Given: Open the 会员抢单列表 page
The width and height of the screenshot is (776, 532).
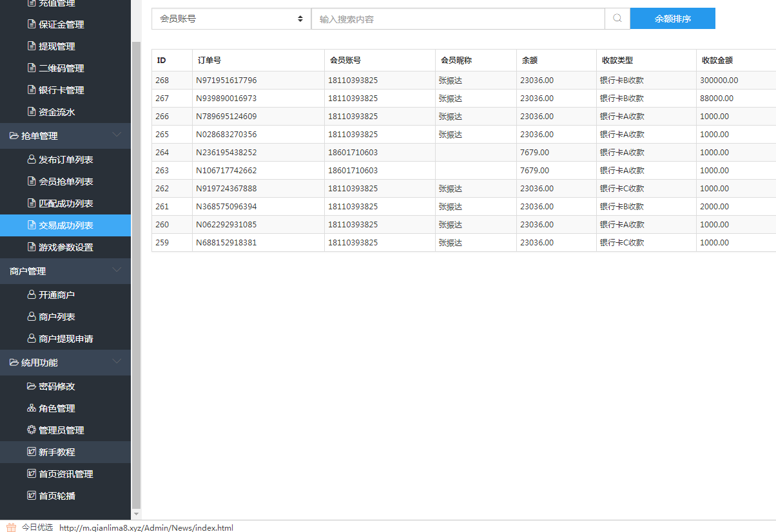Looking at the screenshot, I should click(66, 182).
